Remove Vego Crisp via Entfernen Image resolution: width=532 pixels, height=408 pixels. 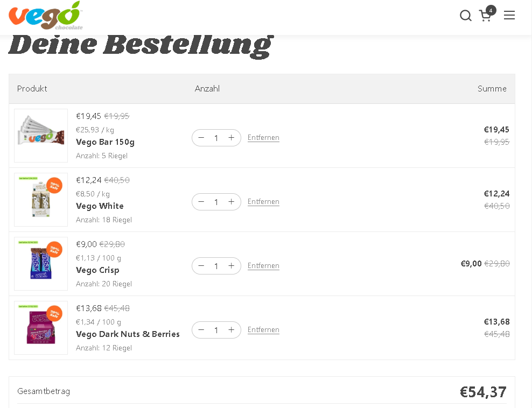point(263,266)
